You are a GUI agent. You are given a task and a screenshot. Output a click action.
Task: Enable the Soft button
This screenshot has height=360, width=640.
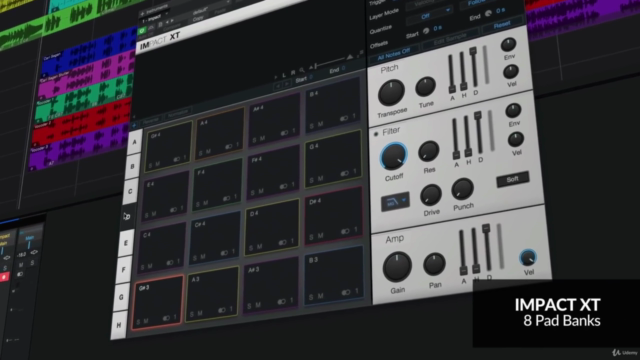coord(513,179)
